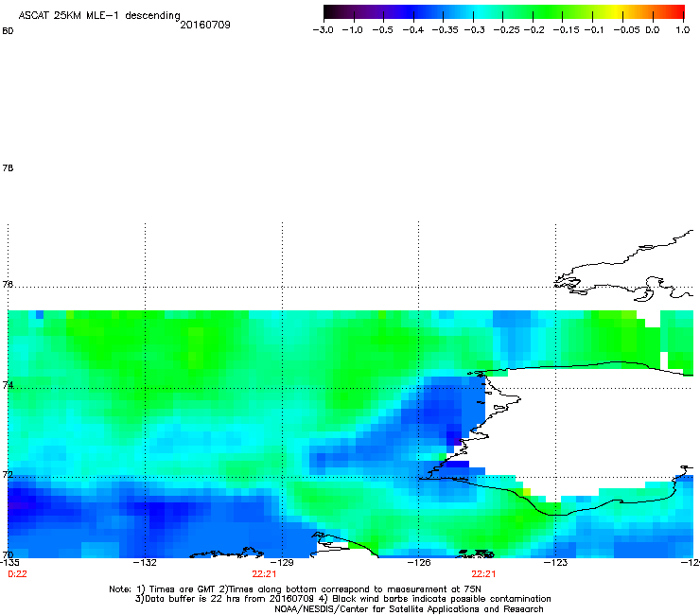Select the 'Data buffer is 22 hrs' note line
This screenshot has height=615, width=700.
coord(342,599)
